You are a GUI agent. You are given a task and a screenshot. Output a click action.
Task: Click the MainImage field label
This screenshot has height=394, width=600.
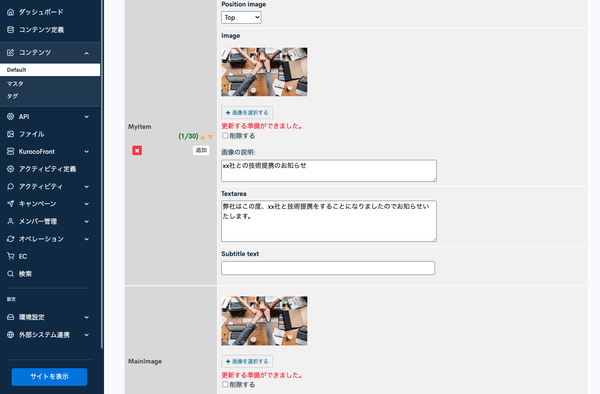click(145, 361)
